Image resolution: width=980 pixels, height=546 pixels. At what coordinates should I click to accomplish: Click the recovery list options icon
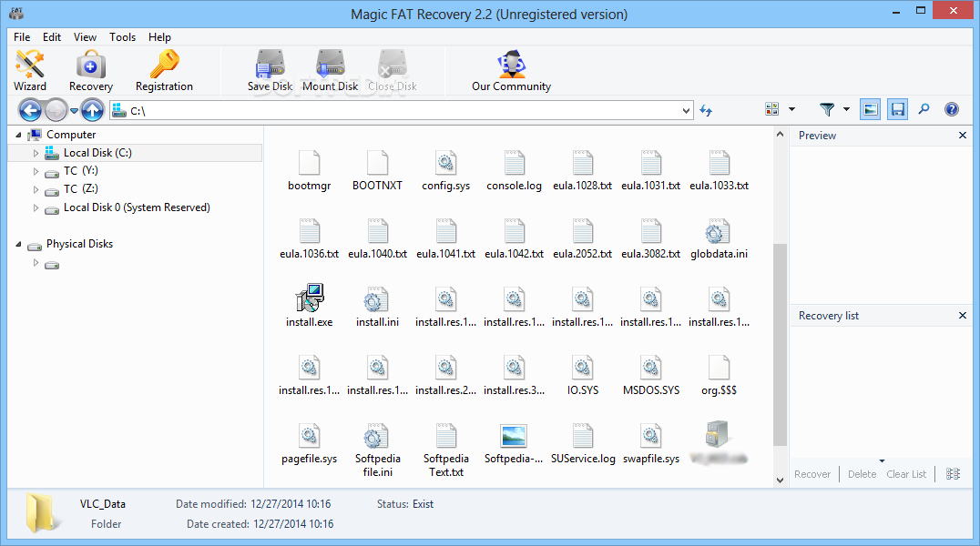(x=953, y=474)
